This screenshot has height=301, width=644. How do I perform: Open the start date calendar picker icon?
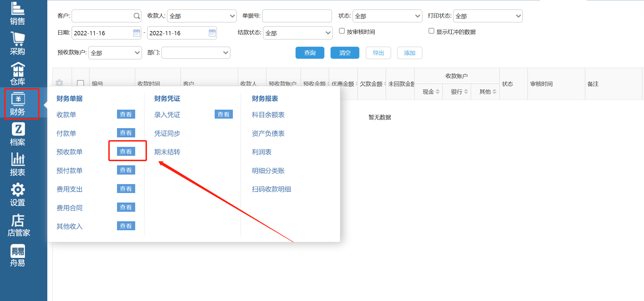(x=137, y=33)
